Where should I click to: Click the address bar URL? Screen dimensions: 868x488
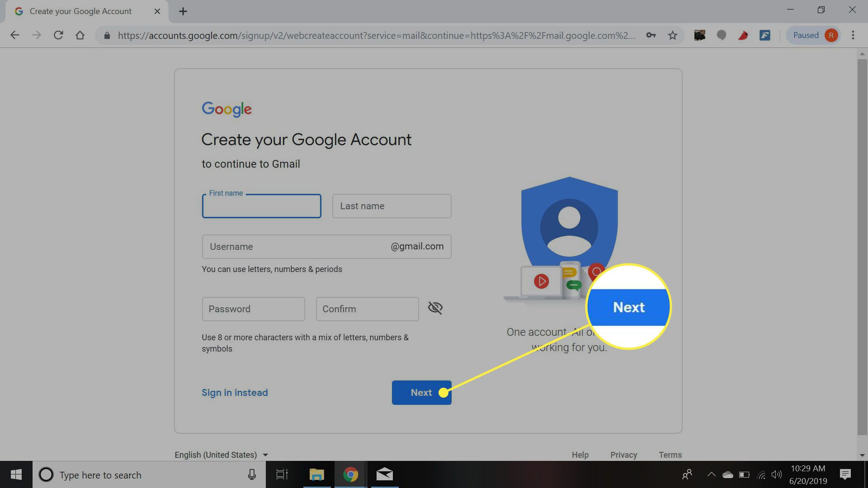point(376,35)
